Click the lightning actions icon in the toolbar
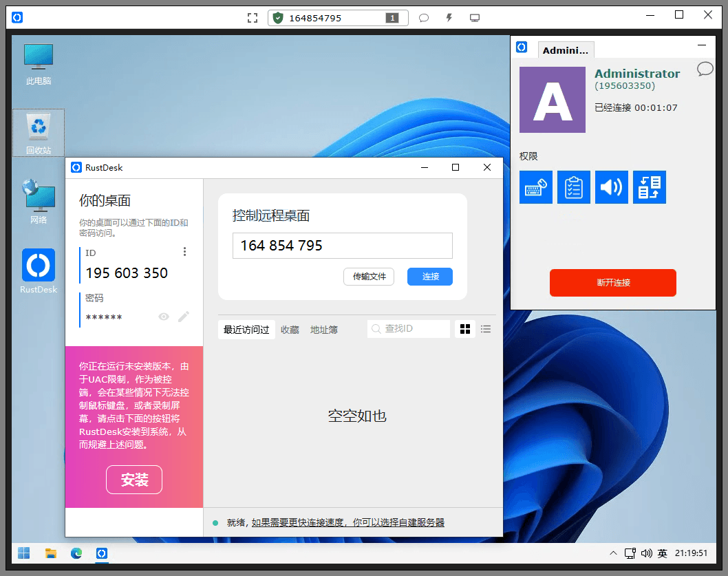 (x=448, y=17)
